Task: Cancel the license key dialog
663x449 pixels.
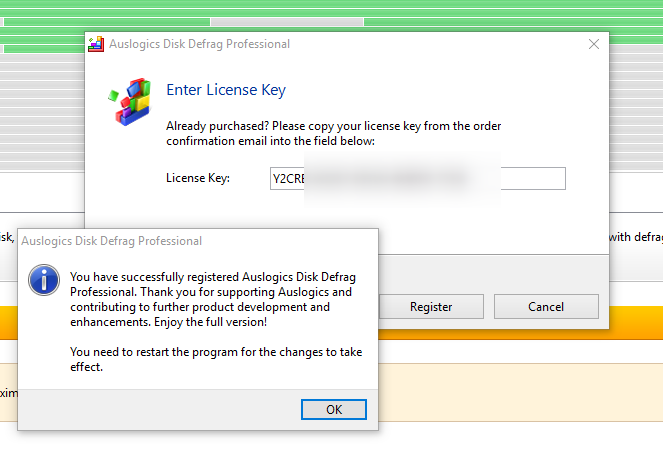Action: (x=546, y=307)
